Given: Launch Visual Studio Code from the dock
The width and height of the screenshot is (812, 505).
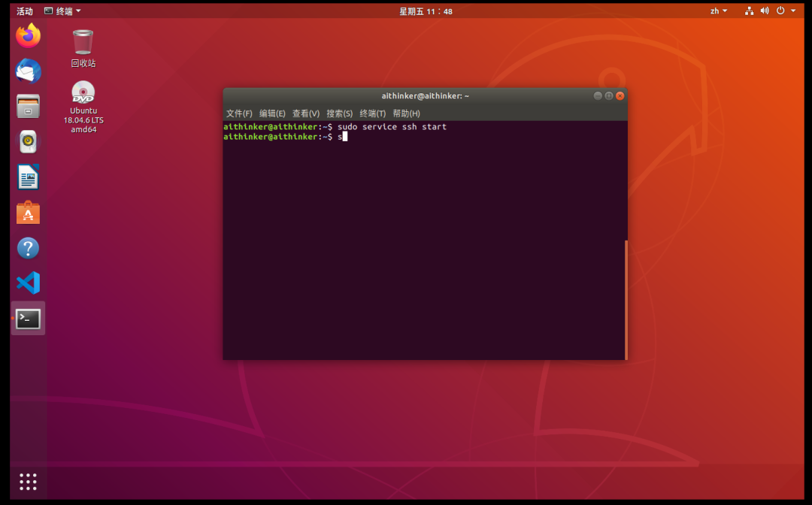Looking at the screenshot, I should click(x=28, y=283).
